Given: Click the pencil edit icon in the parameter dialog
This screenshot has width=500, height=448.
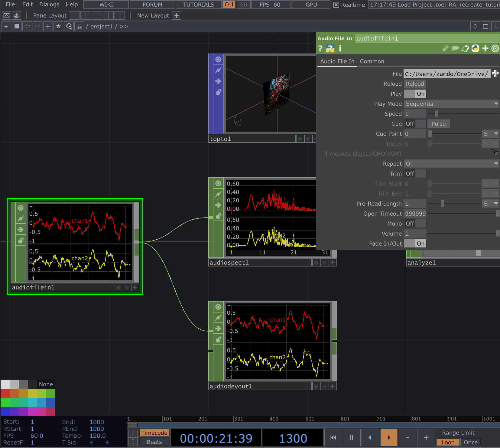Looking at the screenshot, I should (446, 48).
